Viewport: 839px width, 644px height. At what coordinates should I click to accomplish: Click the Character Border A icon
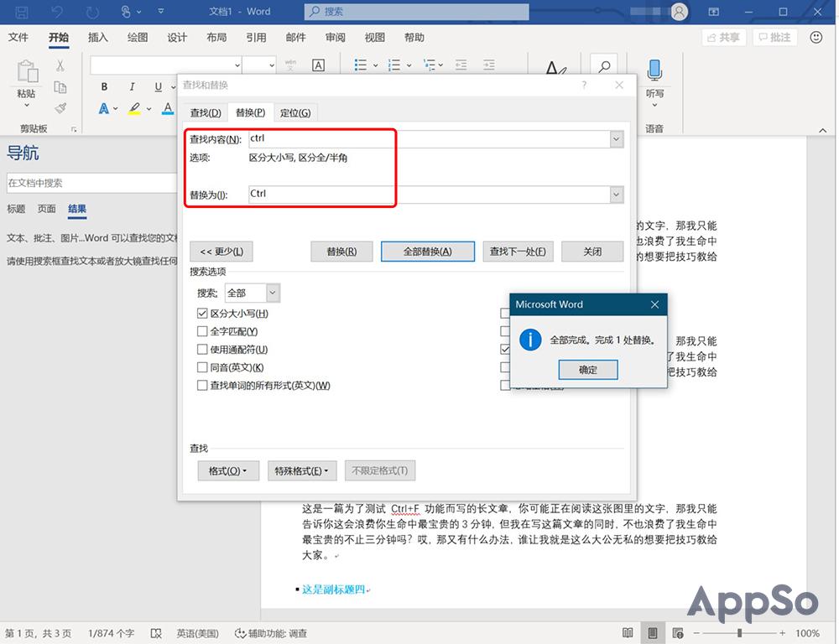tap(318, 65)
